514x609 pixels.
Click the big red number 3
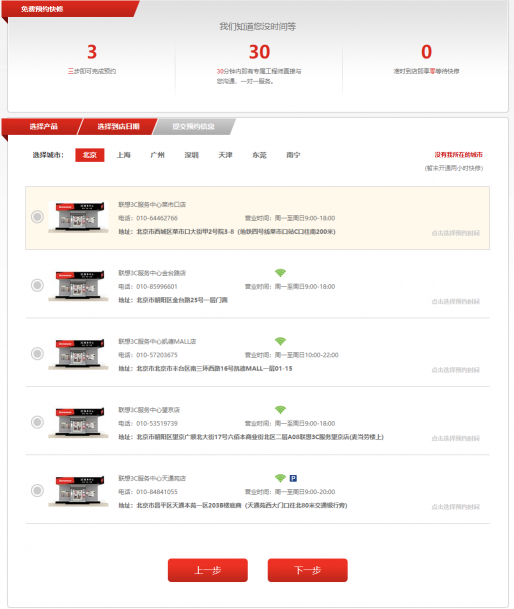[92, 52]
